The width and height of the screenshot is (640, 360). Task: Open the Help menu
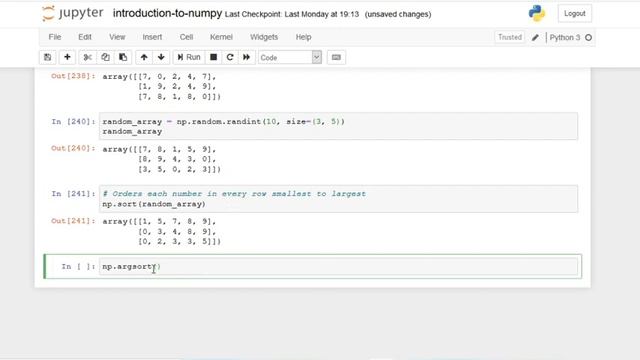304,37
